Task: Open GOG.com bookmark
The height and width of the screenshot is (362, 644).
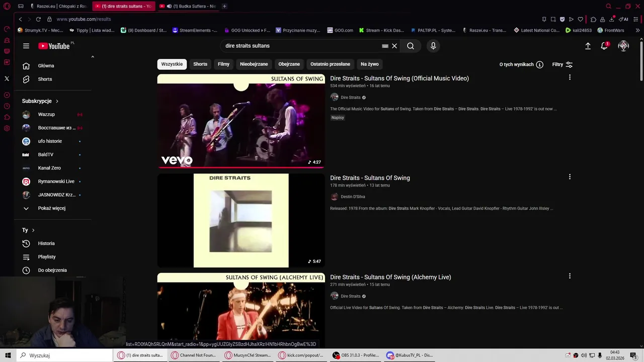Action: click(340, 30)
